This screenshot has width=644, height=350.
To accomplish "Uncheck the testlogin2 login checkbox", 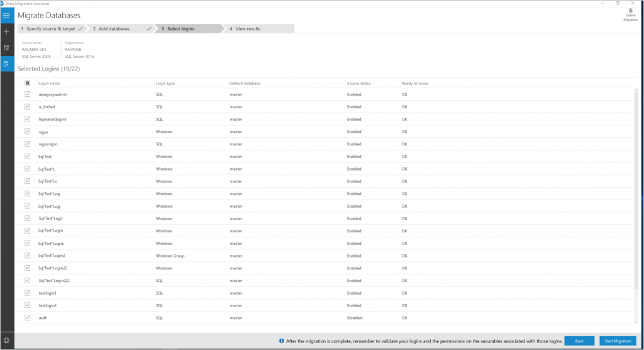I will (28, 305).
